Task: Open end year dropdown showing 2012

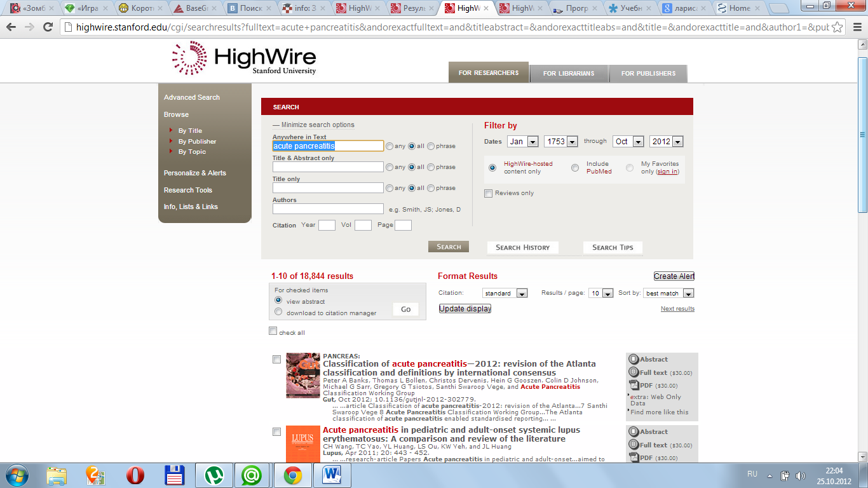Action: [666, 142]
